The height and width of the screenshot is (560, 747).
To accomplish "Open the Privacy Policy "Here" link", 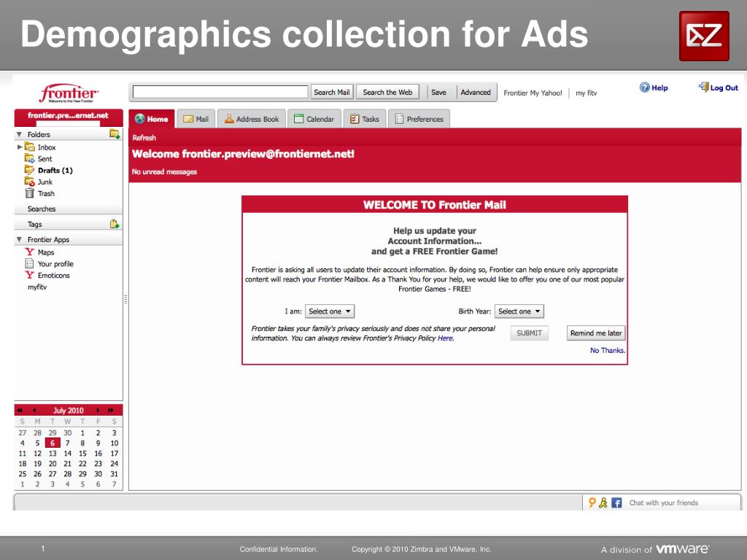I will pyautogui.click(x=446, y=338).
